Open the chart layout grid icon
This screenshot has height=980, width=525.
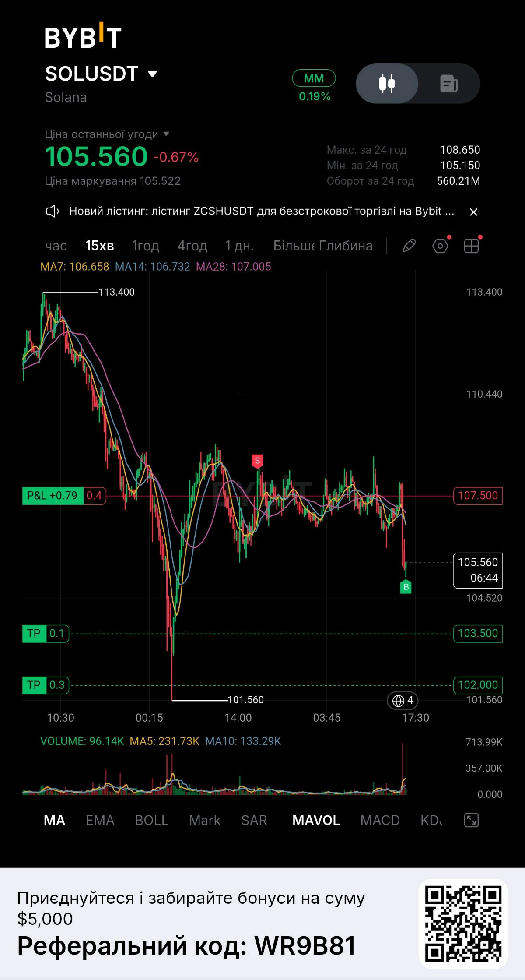(472, 246)
